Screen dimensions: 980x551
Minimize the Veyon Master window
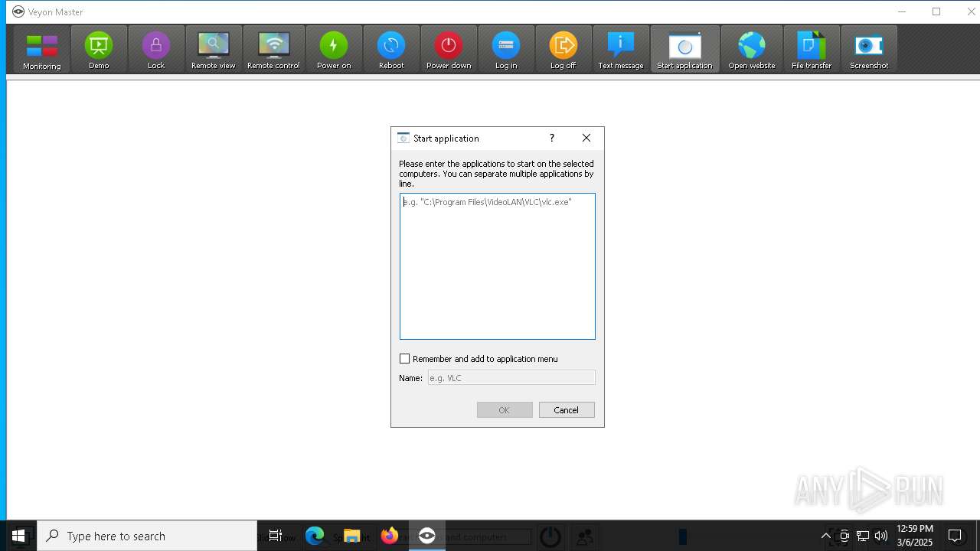pyautogui.click(x=901, y=11)
